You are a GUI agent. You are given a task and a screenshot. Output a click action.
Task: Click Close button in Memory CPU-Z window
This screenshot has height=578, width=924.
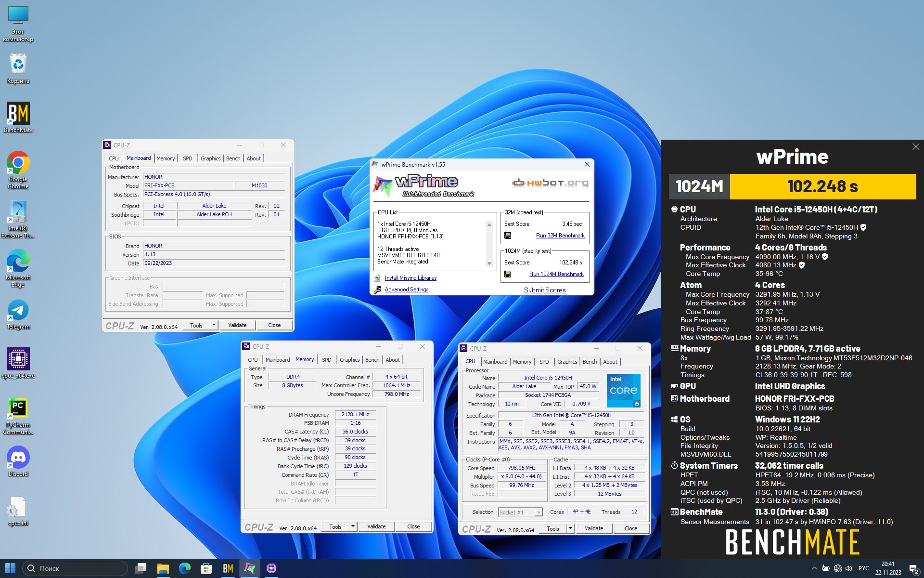[x=413, y=526]
